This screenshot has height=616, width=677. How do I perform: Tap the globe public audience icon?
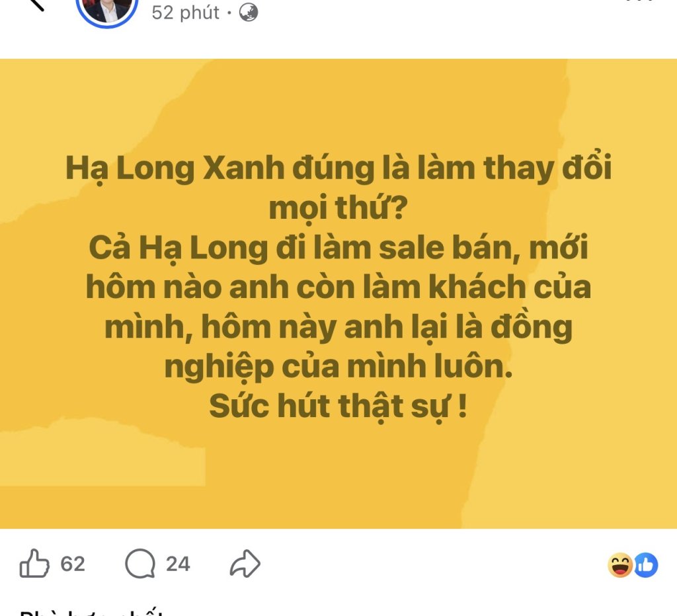pos(249,13)
